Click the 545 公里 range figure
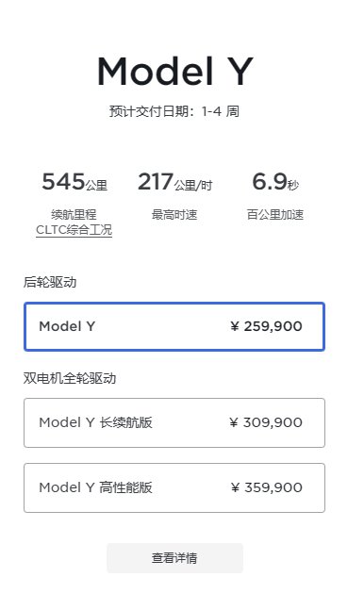This screenshot has width=364, height=610. [x=74, y=182]
